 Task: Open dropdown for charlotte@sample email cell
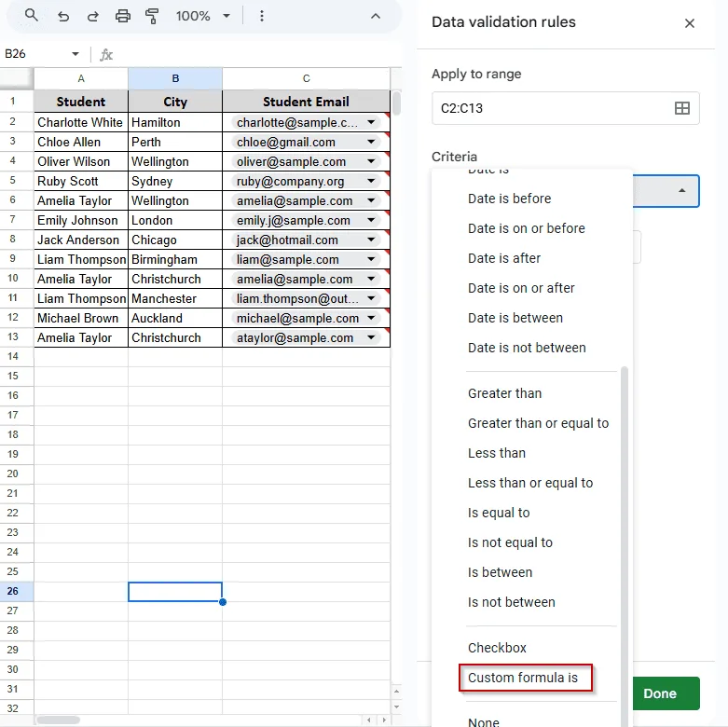[x=371, y=122]
